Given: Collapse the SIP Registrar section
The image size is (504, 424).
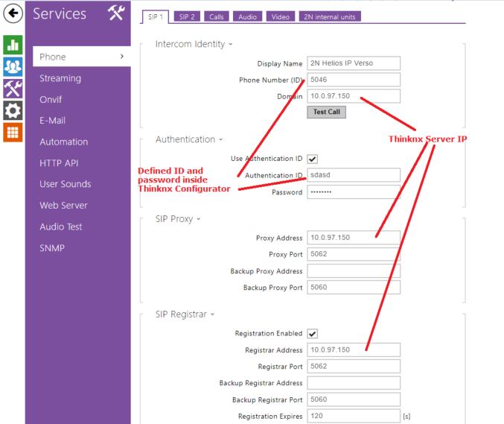Looking at the screenshot, I should pos(184,314).
